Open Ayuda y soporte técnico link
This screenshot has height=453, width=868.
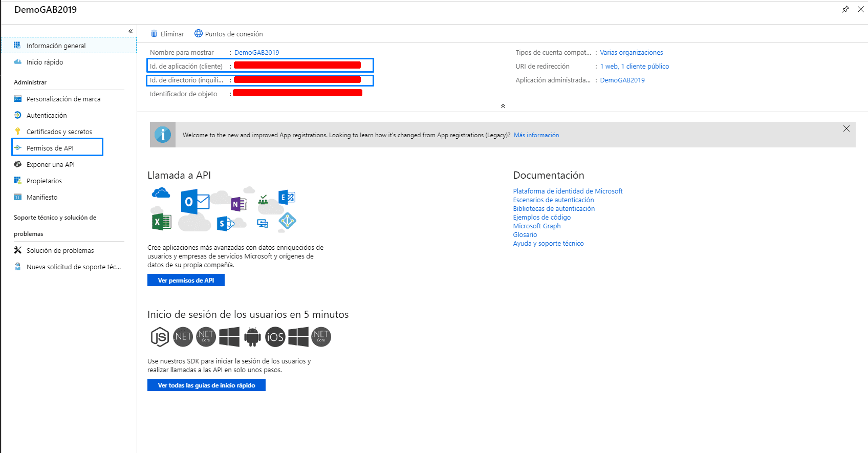click(548, 243)
